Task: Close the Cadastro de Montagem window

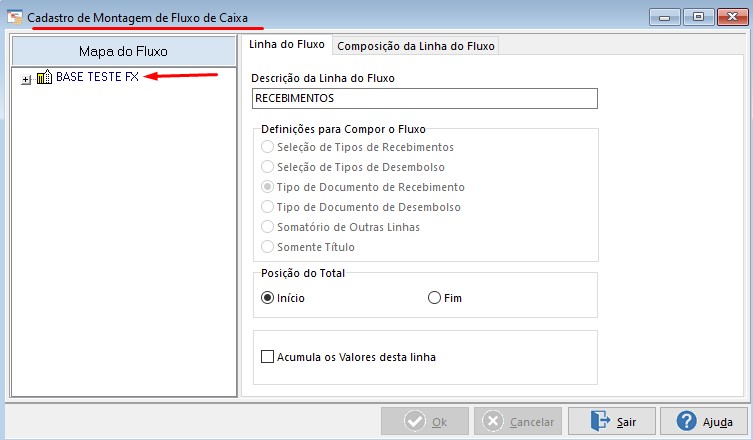Action: 732,17
